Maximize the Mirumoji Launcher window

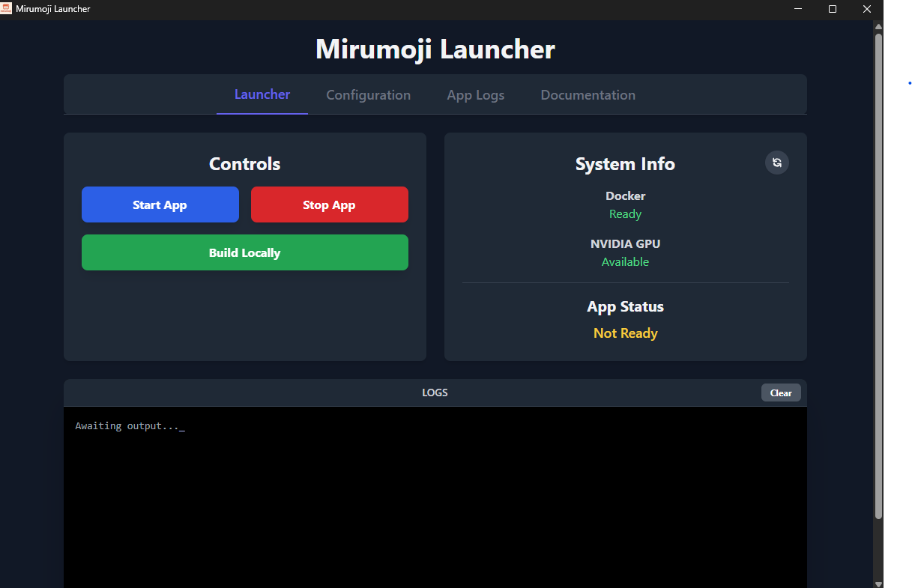(x=833, y=9)
